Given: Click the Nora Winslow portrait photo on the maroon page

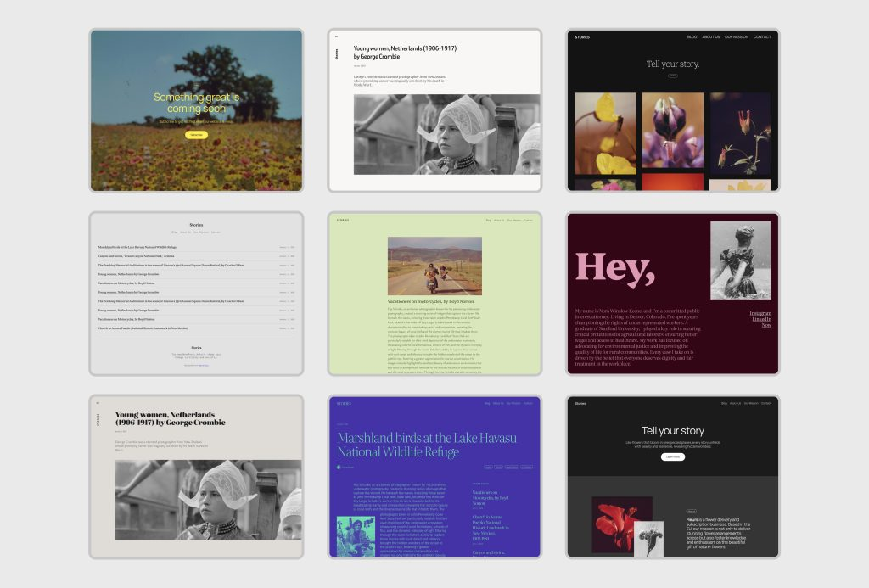Looking at the screenshot, I should 741,259.
